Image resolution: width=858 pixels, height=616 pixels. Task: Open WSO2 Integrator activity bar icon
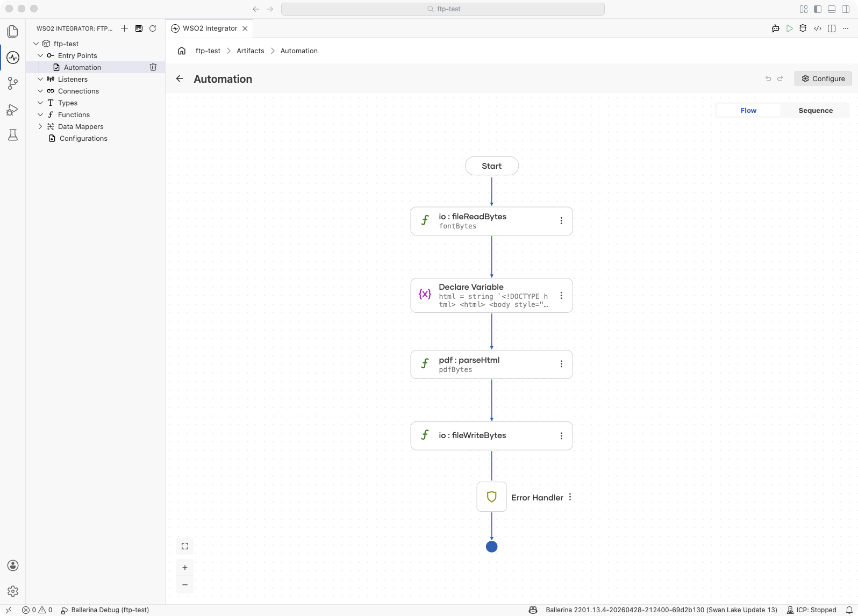click(x=13, y=58)
